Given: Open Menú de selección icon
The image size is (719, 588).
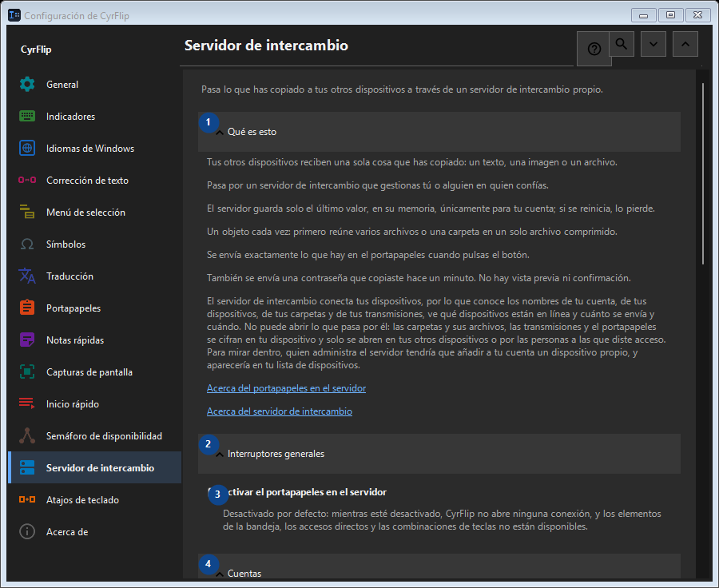Looking at the screenshot, I should point(27,213).
